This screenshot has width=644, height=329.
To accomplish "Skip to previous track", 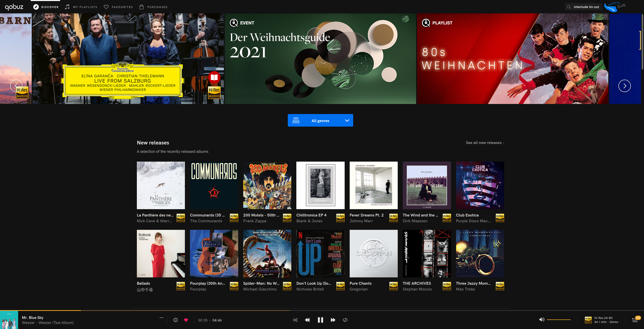I will (307, 320).
